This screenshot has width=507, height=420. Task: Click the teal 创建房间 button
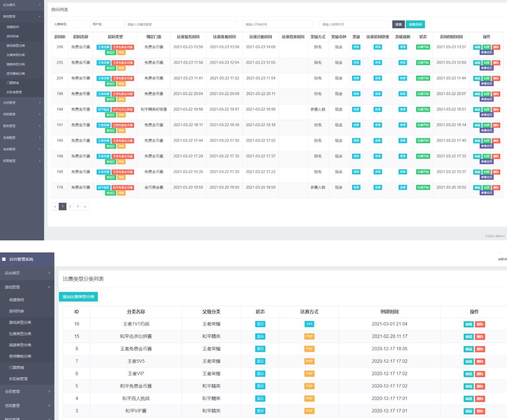(x=415, y=24)
